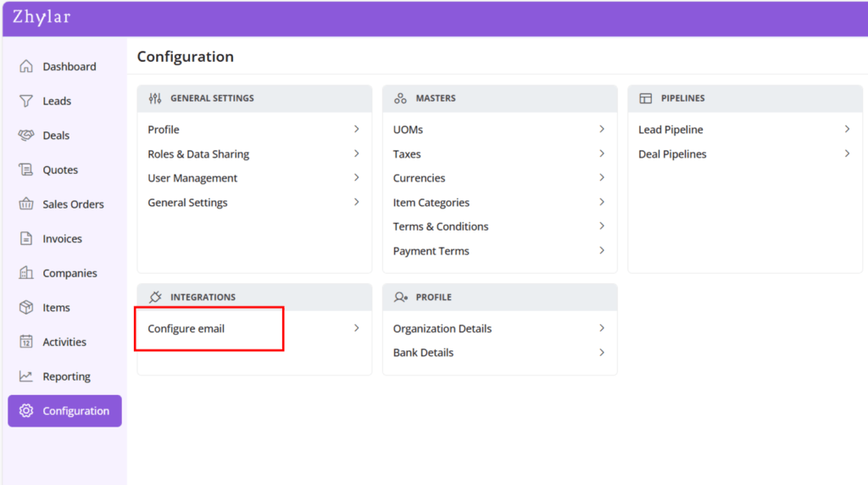Click the Reporting chart icon
868x485 pixels.
tap(26, 376)
